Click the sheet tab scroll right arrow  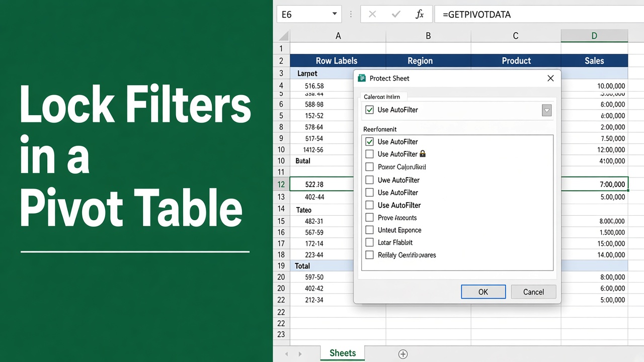[x=300, y=354]
